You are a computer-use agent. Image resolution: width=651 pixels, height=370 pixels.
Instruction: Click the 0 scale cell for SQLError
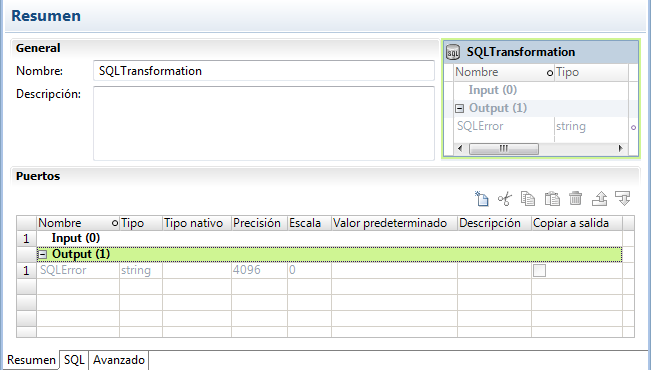(x=309, y=270)
